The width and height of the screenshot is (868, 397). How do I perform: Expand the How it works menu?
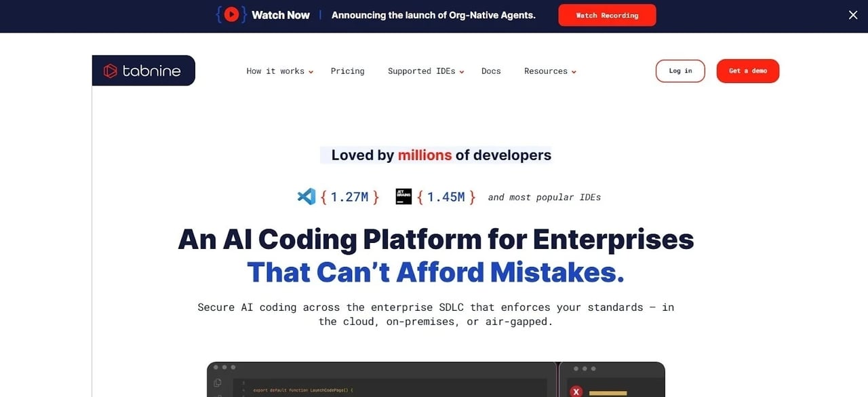pyautogui.click(x=280, y=71)
